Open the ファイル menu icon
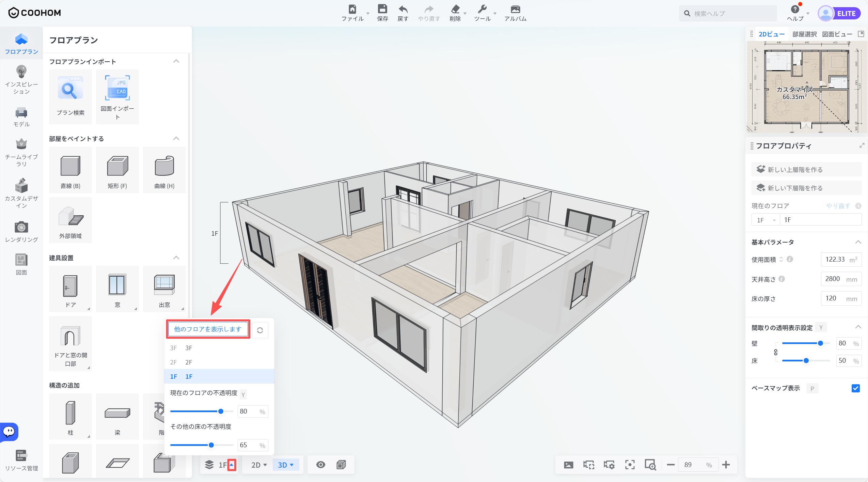This screenshot has height=482, width=868. [352, 10]
